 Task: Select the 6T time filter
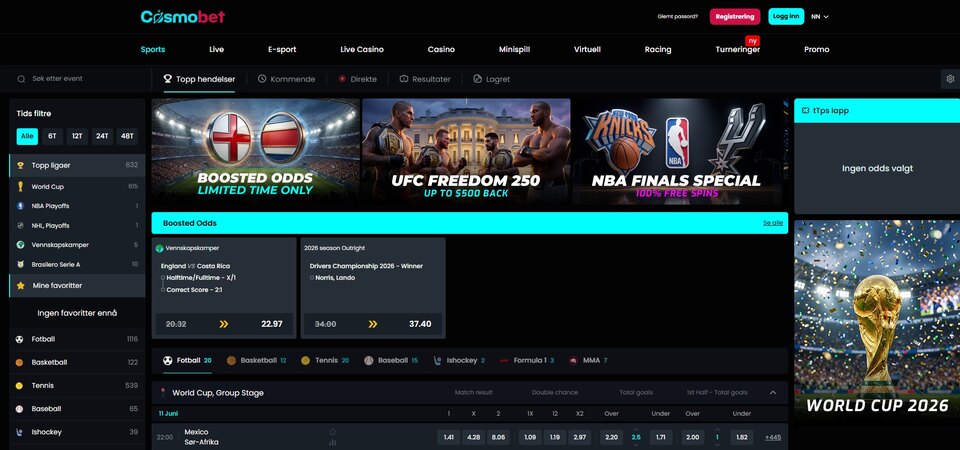tap(52, 137)
